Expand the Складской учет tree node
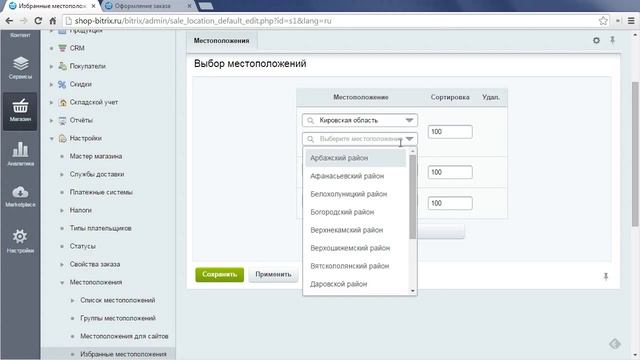The width and height of the screenshot is (640, 360). 51,102
